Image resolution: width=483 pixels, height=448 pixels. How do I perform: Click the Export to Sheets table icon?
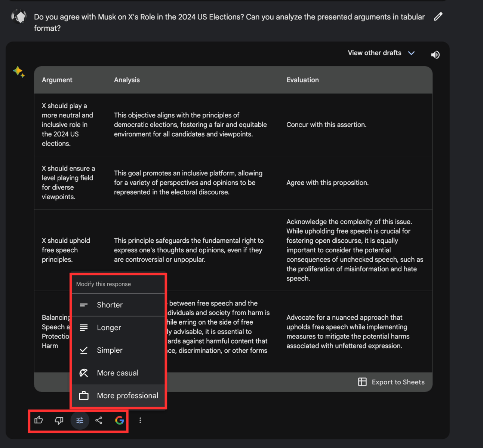click(x=362, y=382)
